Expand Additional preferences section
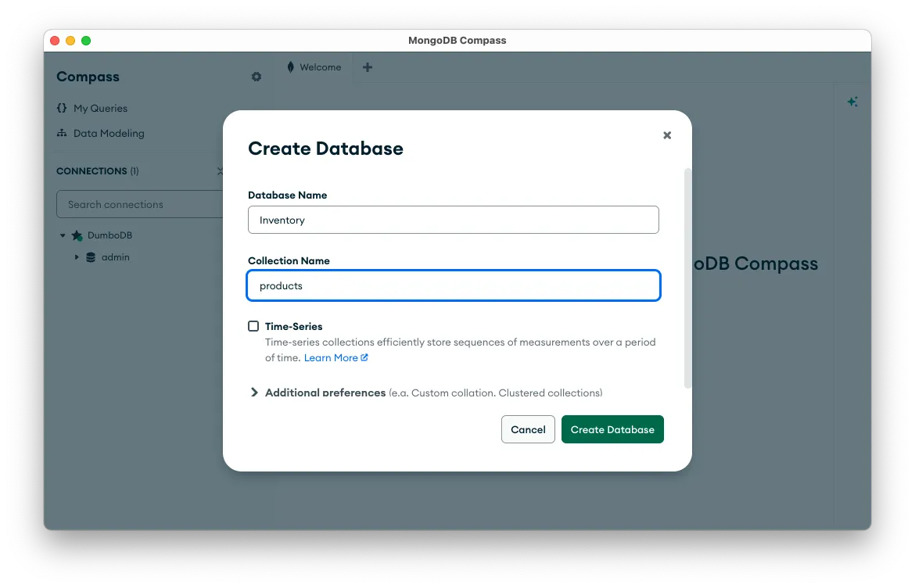The width and height of the screenshot is (915, 588). coord(254,393)
